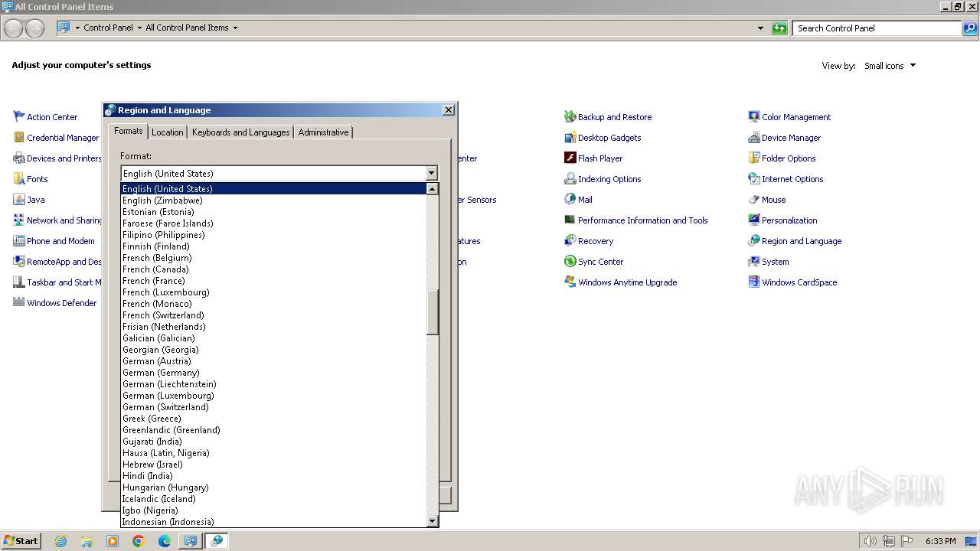The image size is (980, 551).
Task: Open Device Manager icon
Action: (754, 138)
